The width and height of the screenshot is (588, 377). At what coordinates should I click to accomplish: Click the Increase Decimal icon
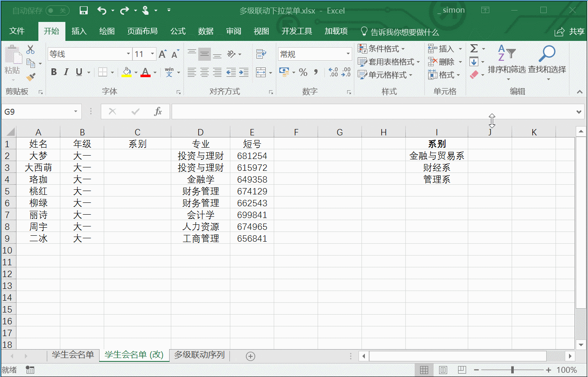333,73
